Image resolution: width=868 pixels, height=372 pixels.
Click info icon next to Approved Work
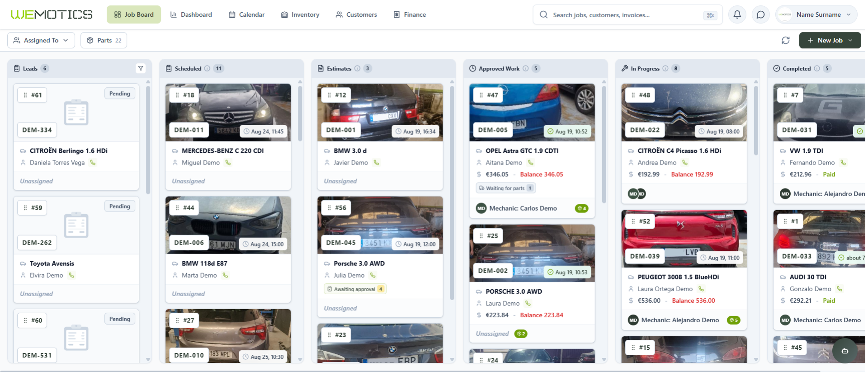click(x=525, y=68)
